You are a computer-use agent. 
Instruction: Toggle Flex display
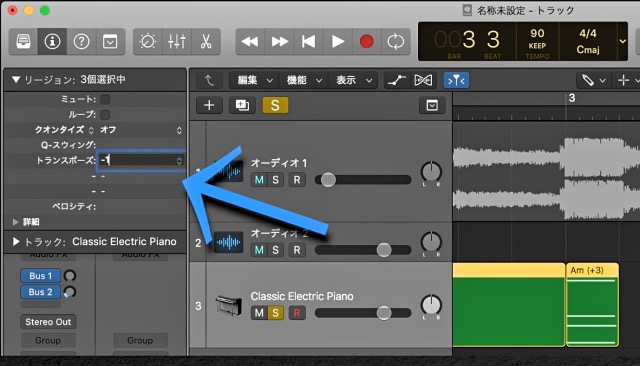(x=423, y=80)
